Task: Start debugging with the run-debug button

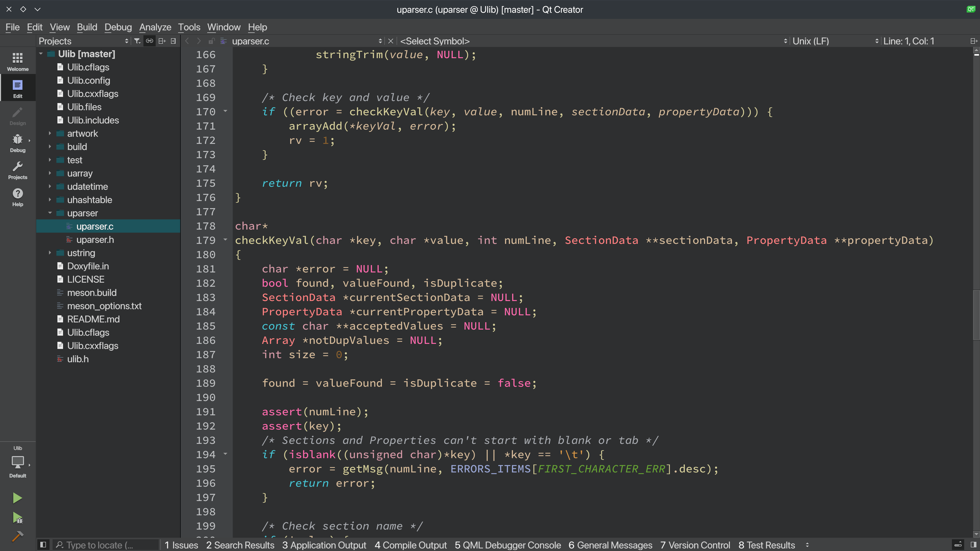Action: tap(18, 518)
